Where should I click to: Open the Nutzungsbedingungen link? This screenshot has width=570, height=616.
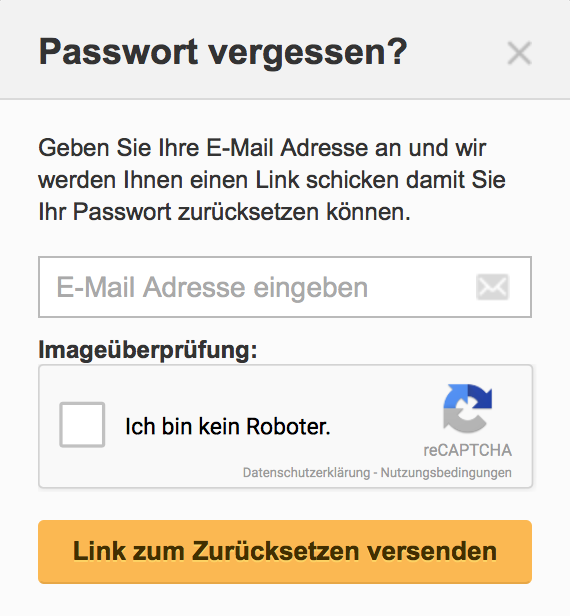pos(446,473)
